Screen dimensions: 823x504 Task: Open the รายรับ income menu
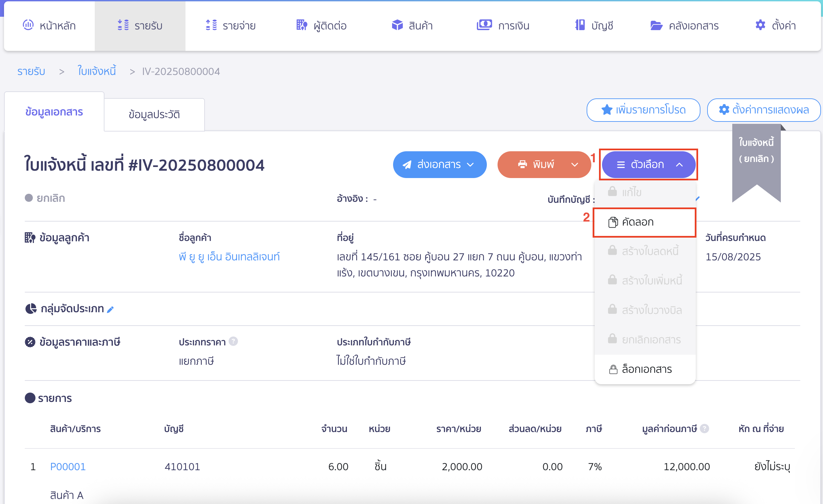140,26
